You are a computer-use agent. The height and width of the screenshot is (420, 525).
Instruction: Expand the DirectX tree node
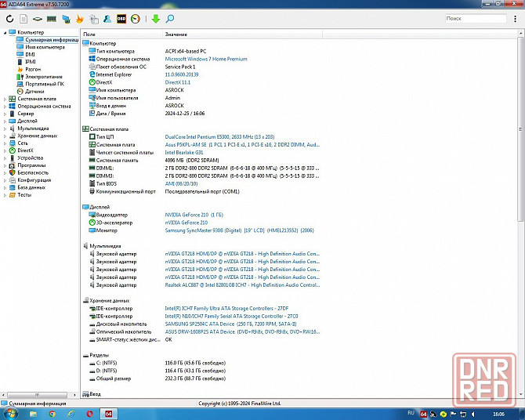coord(5,150)
